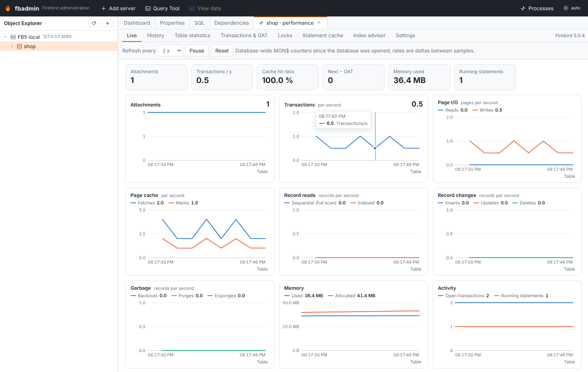Go to the Statement cache sub-tab

323,35
